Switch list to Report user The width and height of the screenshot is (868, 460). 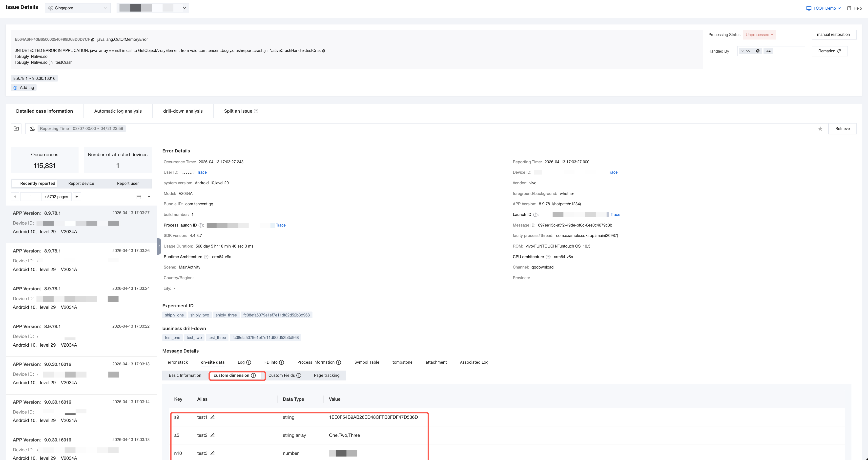pos(128,183)
